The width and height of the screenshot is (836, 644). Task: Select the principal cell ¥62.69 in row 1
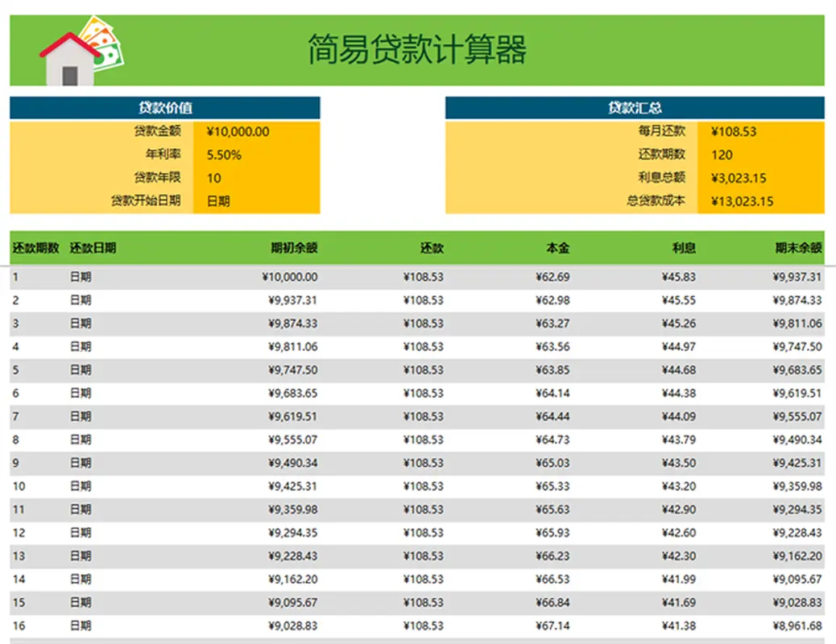[553, 278]
